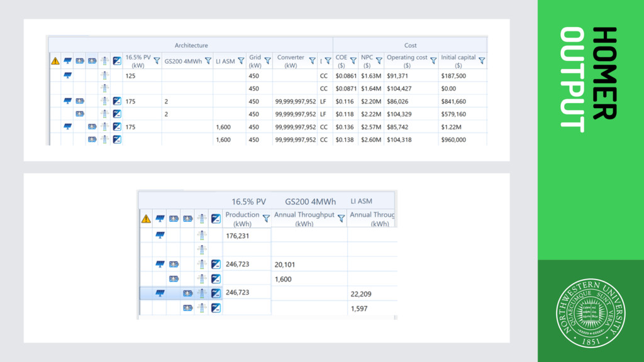The height and width of the screenshot is (362, 644).
Task: Click the Cost header group
Action: tap(410, 45)
